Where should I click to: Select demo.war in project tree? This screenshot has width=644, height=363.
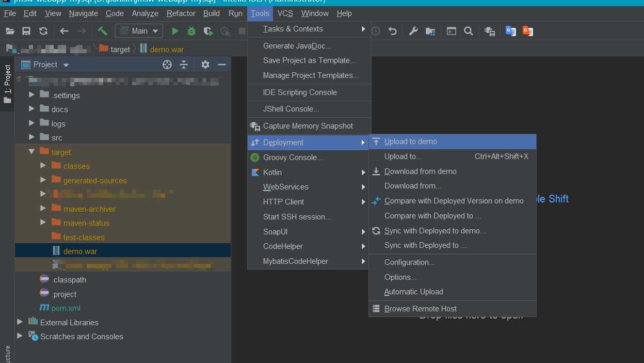coord(123,251)
